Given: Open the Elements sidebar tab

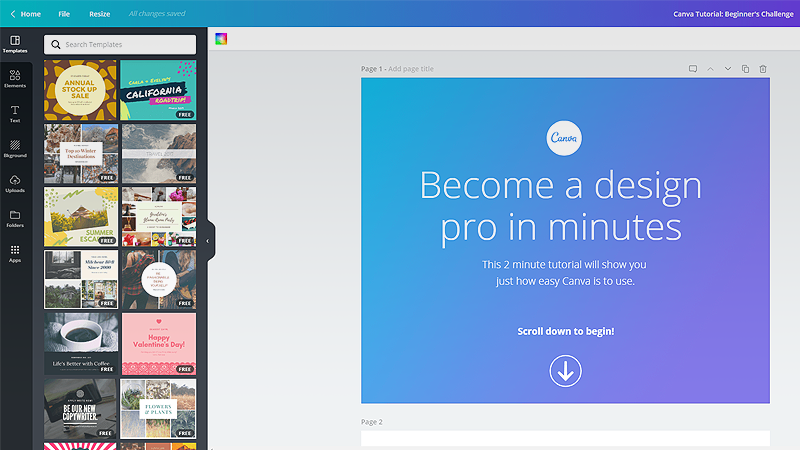Looking at the screenshot, I should [x=15, y=79].
